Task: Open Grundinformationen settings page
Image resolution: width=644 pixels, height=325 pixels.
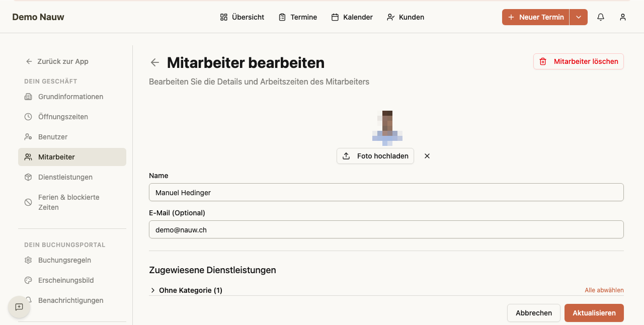Action: coord(72,97)
